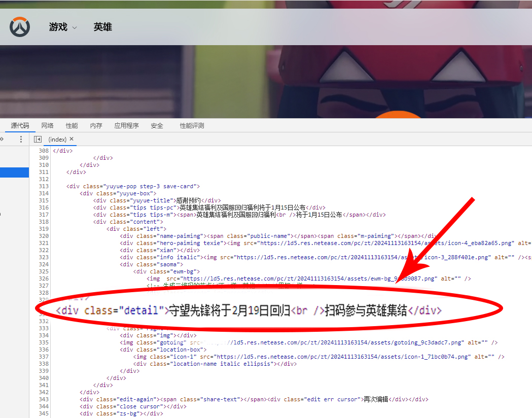
Task: Switch to the 安全 tab
Action: (x=157, y=125)
